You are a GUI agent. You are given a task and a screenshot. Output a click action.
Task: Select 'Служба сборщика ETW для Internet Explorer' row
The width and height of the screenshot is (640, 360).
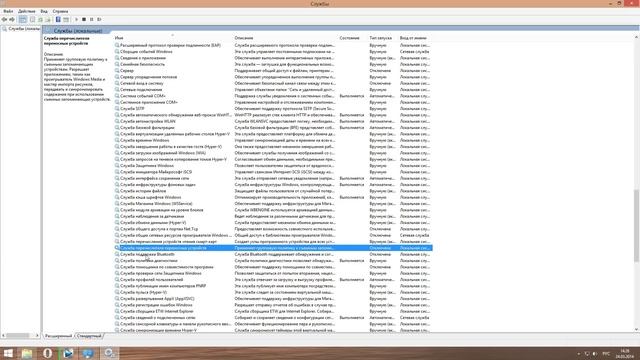click(x=273, y=311)
